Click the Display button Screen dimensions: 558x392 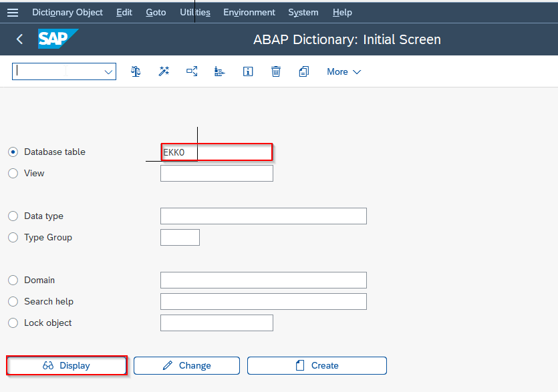point(66,365)
